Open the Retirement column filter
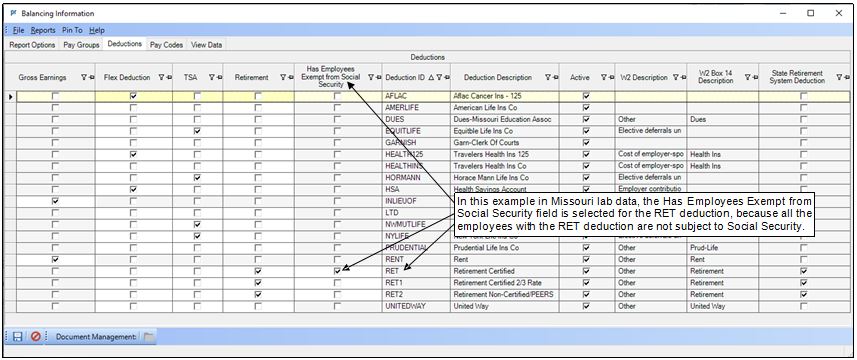The width and height of the screenshot is (857, 360). [283, 78]
